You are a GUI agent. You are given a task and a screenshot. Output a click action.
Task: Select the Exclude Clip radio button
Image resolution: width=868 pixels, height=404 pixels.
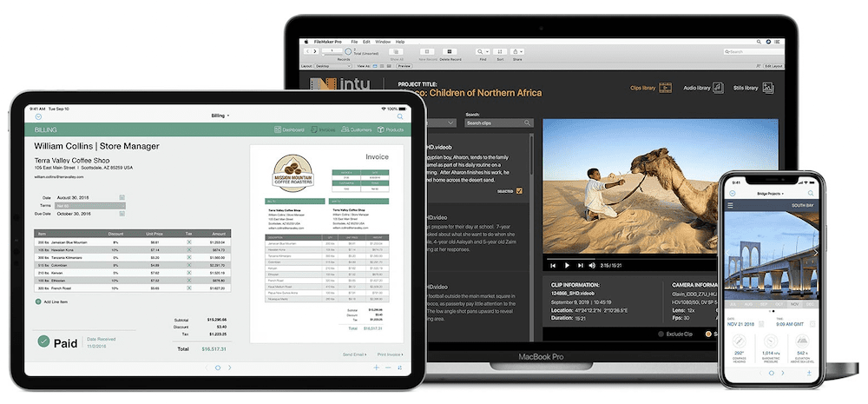(661, 334)
